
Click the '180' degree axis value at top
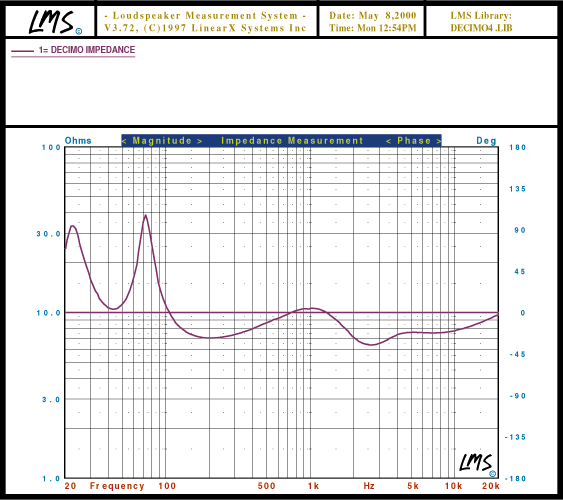tap(517, 148)
